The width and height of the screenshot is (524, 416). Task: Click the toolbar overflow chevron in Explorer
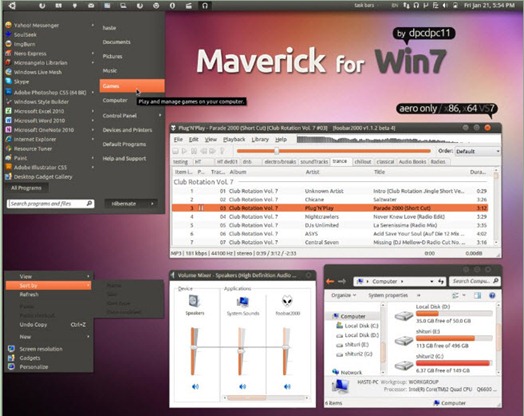click(419, 295)
